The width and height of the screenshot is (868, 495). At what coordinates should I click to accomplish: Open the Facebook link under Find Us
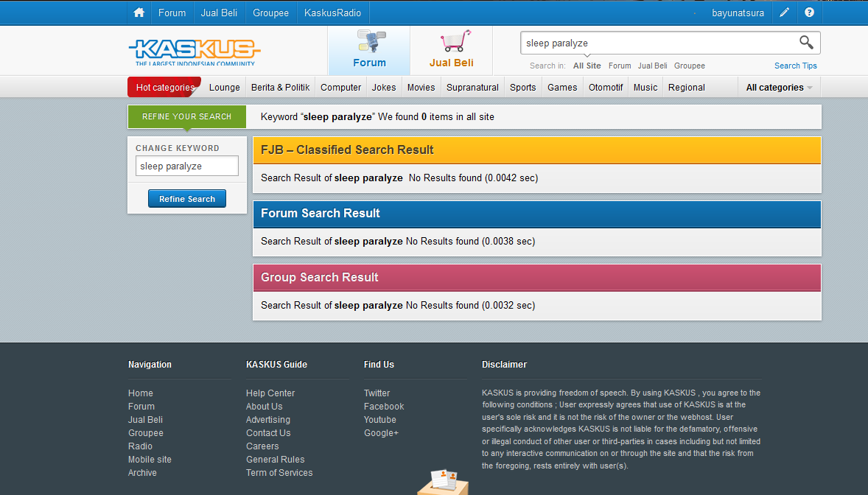pyautogui.click(x=384, y=407)
